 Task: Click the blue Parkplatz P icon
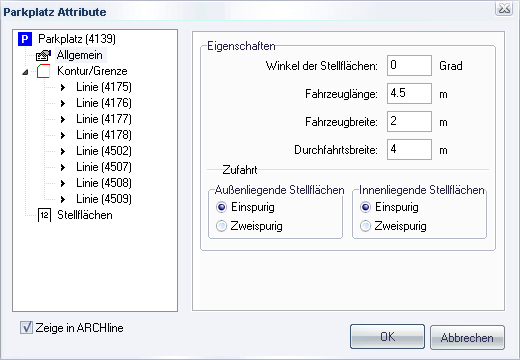point(25,39)
